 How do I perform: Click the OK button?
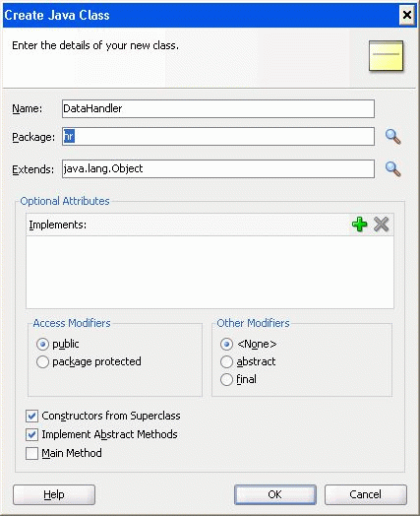pyautogui.click(x=275, y=494)
